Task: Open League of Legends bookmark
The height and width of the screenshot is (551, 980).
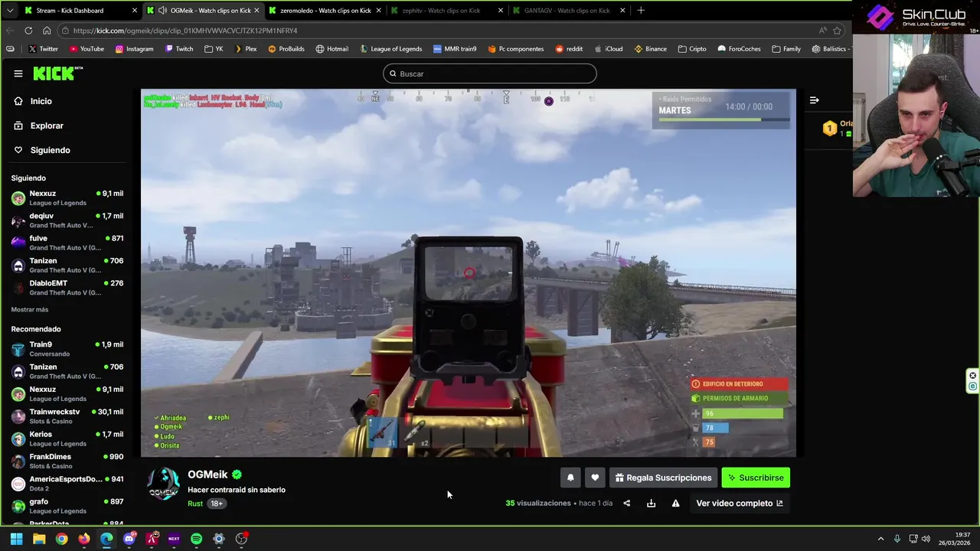Action: click(390, 49)
